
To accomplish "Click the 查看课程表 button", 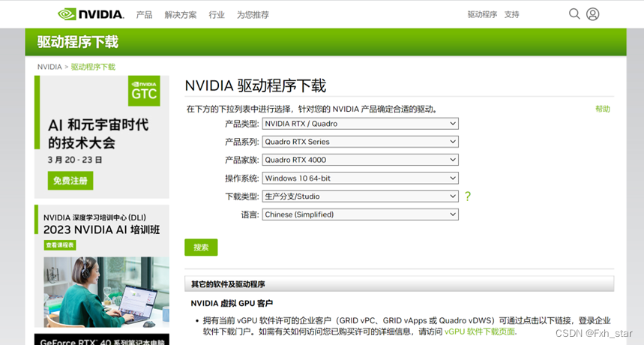I will [x=60, y=245].
